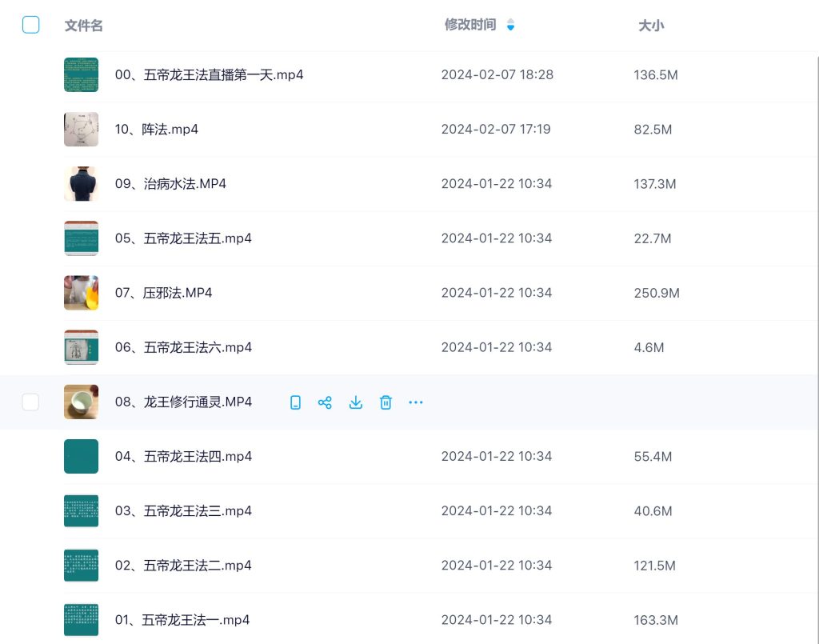Select the 文件名 column header
Image resolution: width=819 pixels, height=644 pixels.
(83, 25)
